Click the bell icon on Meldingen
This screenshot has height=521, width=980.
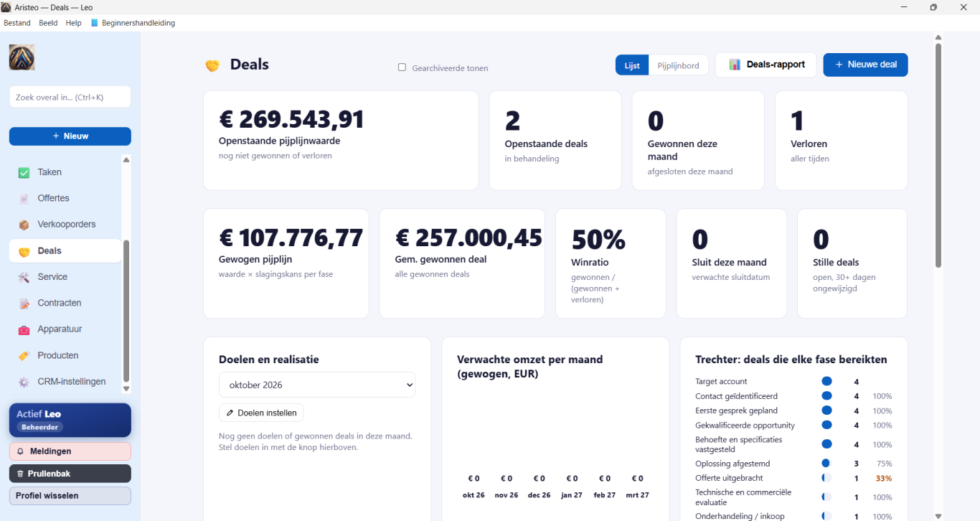tap(20, 451)
